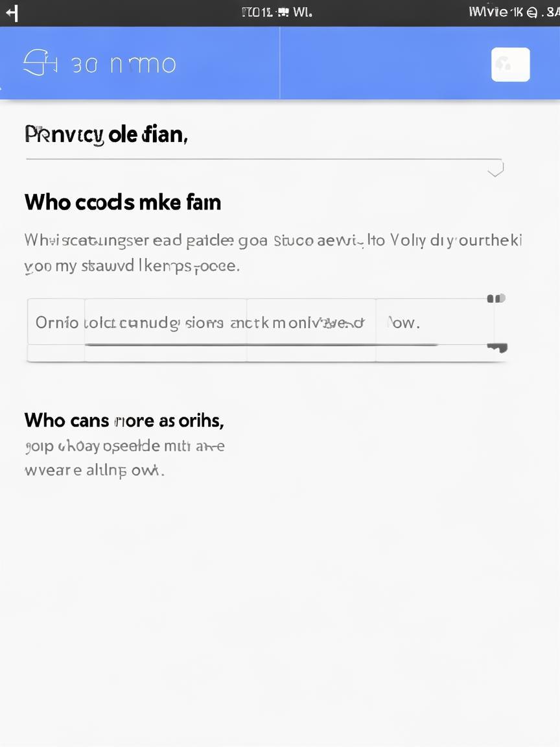The image size is (560, 747).
Task: Tap the back arrow in the status bar
Action: 11,12
